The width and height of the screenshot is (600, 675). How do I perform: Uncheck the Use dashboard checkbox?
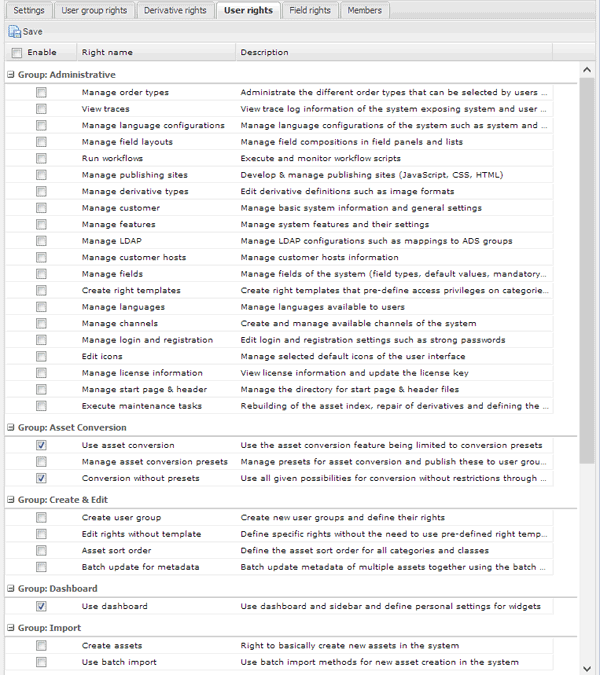tap(41, 607)
